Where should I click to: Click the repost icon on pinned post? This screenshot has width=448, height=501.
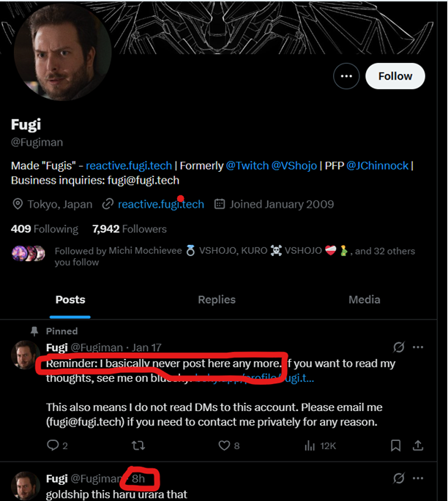[x=138, y=445]
